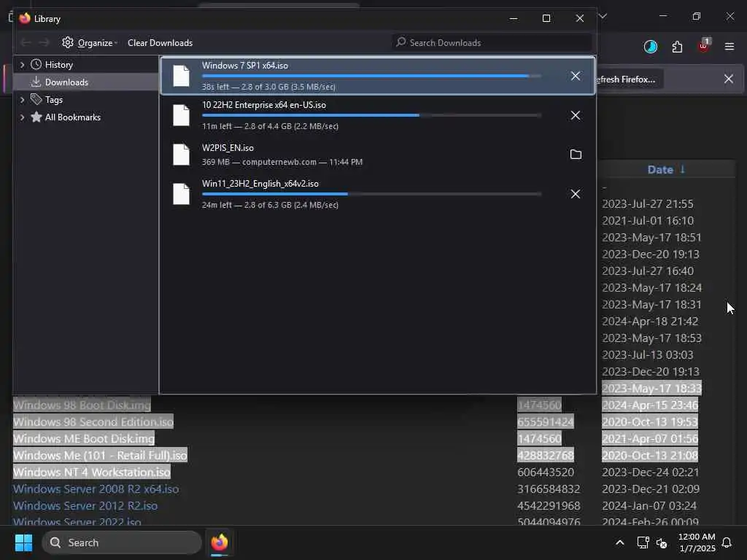This screenshot has height=560, width=747.
Task: Open Firefox hamburger application menu
Action: click(729, 47)
